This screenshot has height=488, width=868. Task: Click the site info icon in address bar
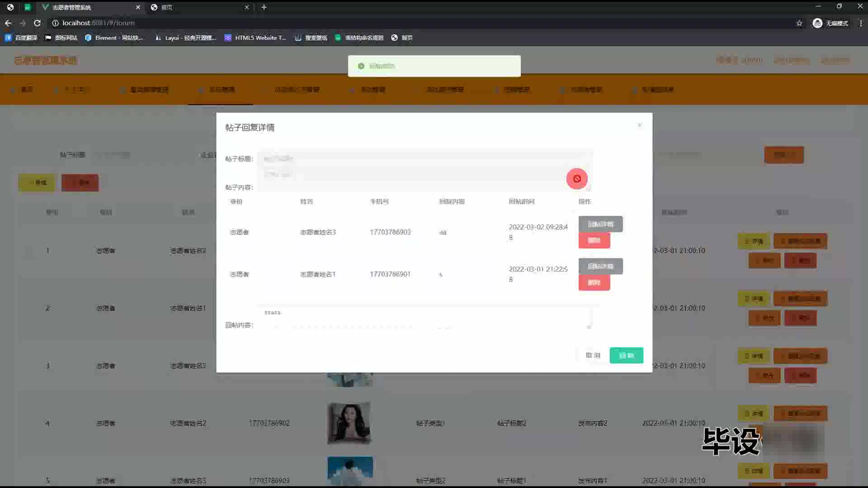(55, 23)
